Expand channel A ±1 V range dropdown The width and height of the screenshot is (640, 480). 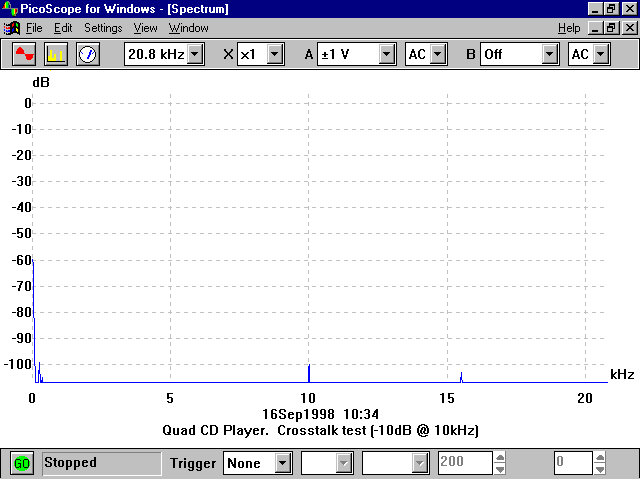[386, 54]
